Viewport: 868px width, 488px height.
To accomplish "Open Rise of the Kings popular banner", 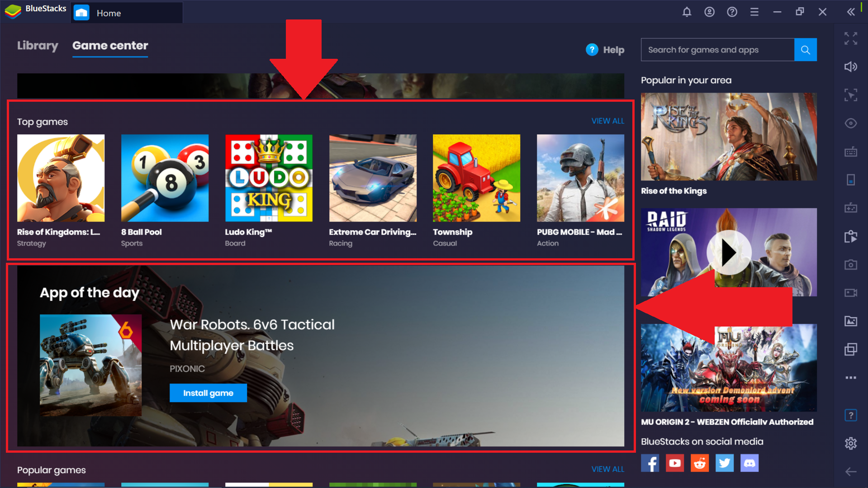I will pyautogui.click(x=729, y=137).
